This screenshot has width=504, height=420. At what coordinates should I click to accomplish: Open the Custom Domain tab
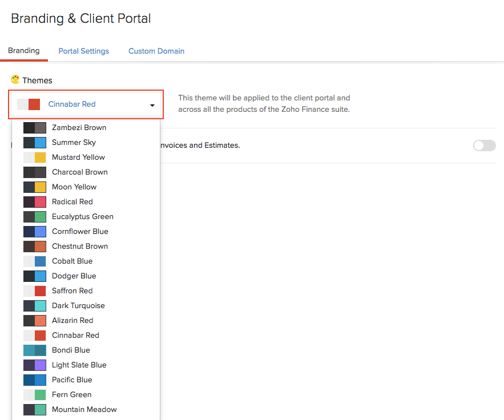(x=156, y=51)
